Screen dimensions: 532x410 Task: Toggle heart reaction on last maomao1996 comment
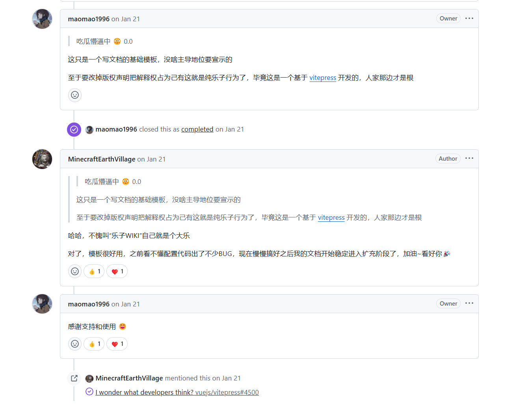point(117,344)
